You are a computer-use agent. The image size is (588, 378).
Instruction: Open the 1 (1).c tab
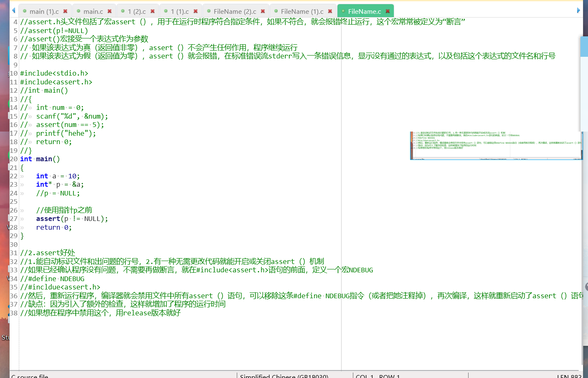tap(180, 11)
